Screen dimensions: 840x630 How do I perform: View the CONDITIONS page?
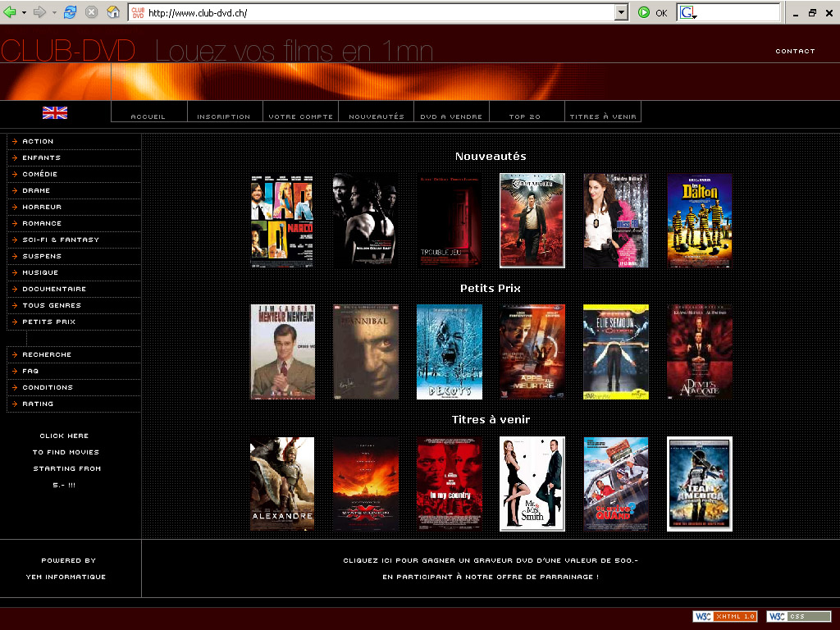74,387
